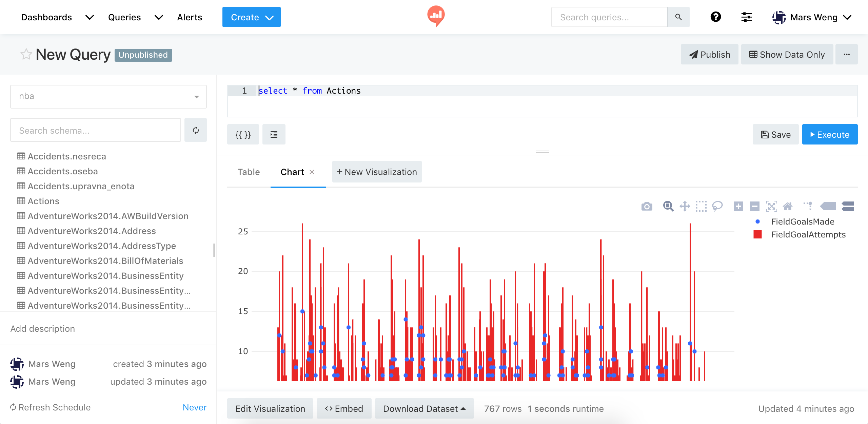Click the Execute button

[830, 135]
